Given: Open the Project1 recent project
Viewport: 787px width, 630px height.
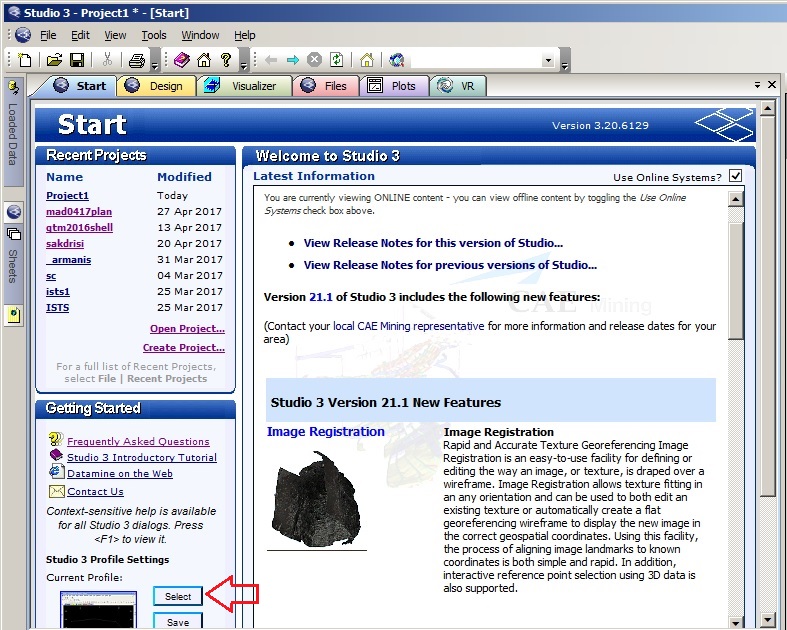Looking at the screenshot, I should (67, 195).
